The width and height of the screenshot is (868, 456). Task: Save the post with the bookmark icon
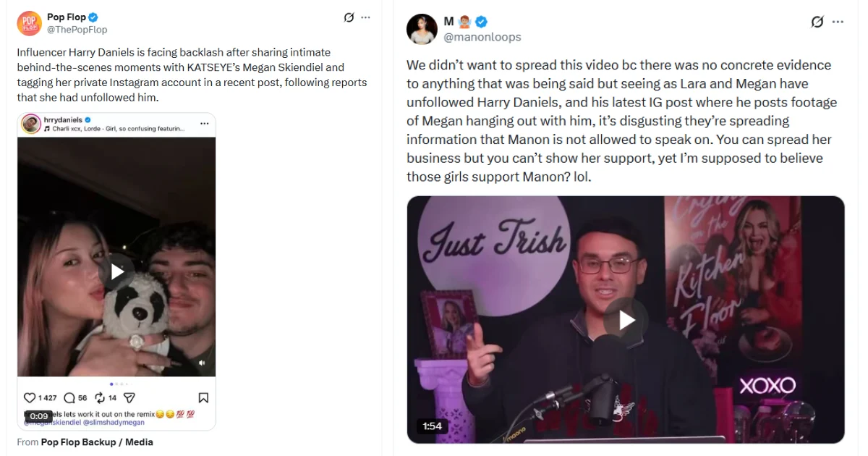[x=203, y=397]
